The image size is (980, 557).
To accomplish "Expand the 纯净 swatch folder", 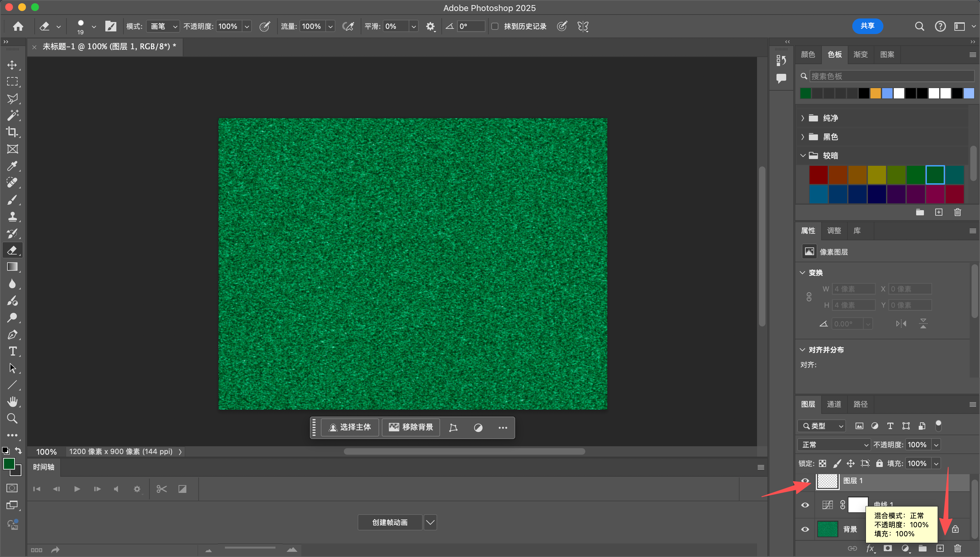I will pos(803,118).
